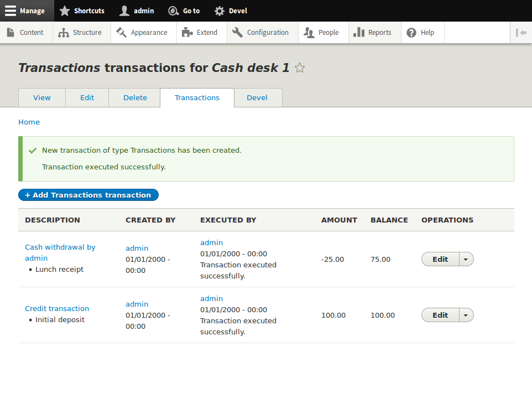Image resolution: width=532 pixels, height=393 pixels.
Task: Switch to the View tab
Action: point(41,97)
